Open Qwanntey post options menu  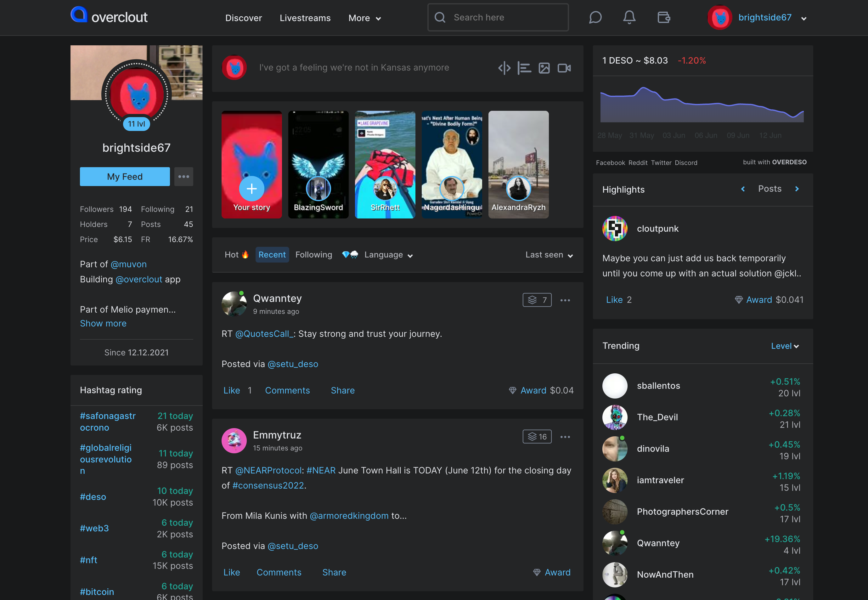tap(565, 300)
